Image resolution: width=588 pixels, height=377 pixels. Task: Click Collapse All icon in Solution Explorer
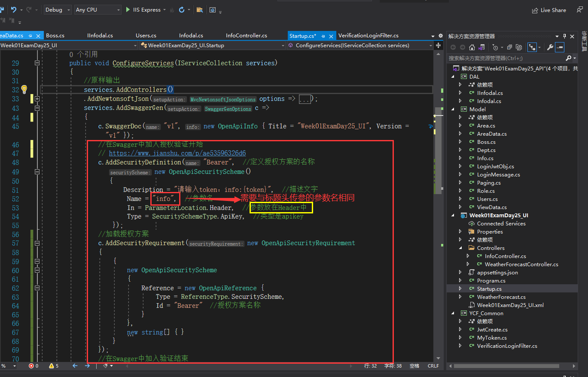click(509, 47)
